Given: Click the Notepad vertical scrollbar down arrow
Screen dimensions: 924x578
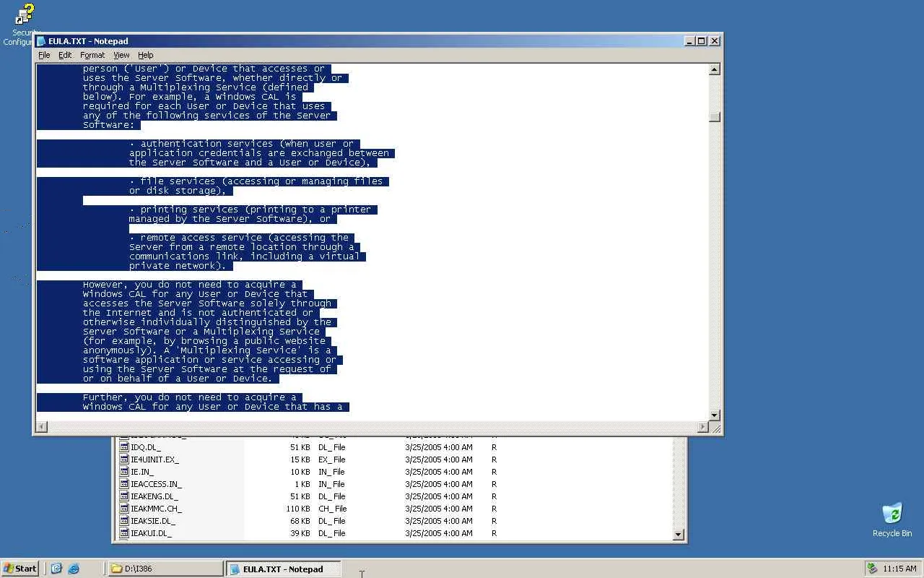Looking at the screenshot, I should [x=715, y=415].
